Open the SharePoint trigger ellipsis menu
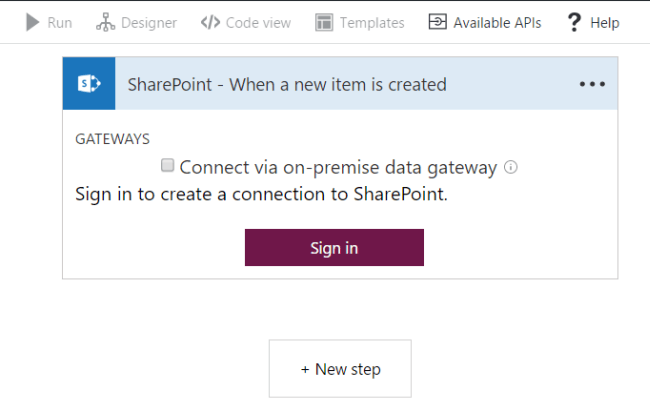Viewport: 650px width, 411px height. 592,84
